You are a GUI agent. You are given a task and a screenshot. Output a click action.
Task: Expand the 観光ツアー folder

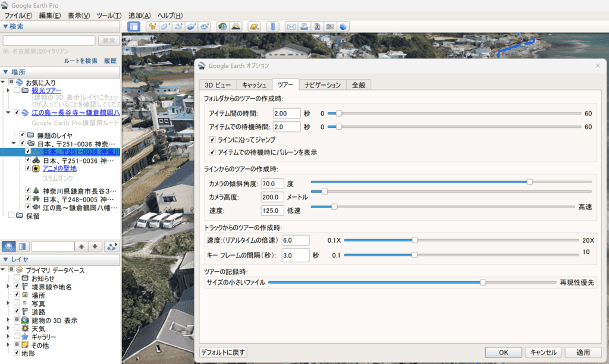tap(8, 90)
